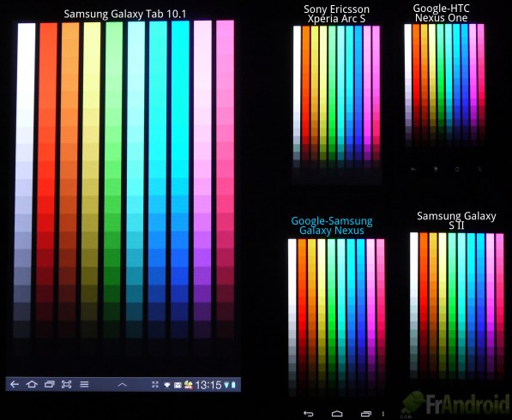Tap the colorful app notification icon beside clock

point(188,385)
